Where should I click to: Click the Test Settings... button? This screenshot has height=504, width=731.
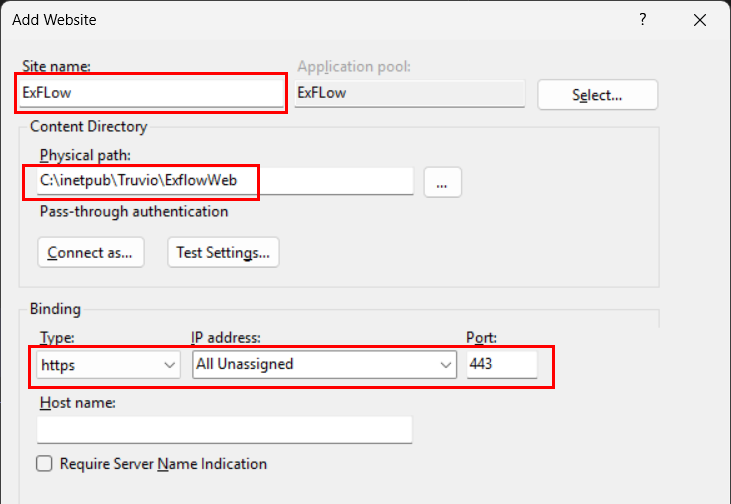(x=223, y=253)
